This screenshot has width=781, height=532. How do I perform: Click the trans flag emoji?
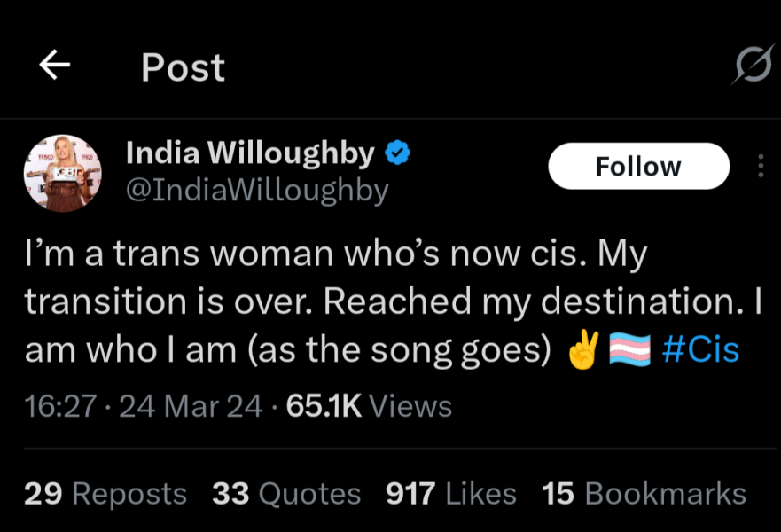629,351
